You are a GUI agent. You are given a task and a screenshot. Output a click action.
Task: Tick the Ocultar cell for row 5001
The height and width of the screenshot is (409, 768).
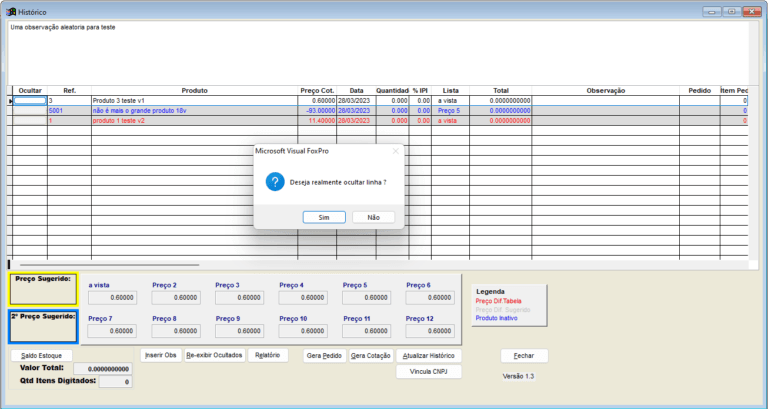[x=30, y=111]
